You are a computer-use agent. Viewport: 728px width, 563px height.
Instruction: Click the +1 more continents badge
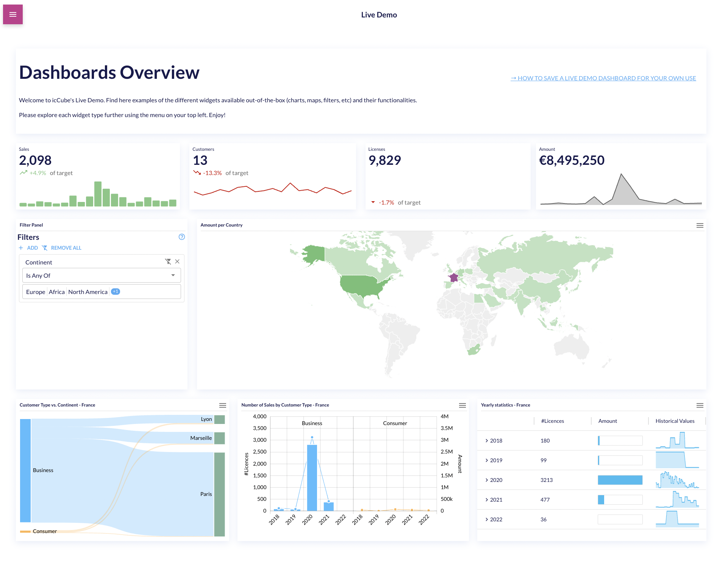pyautogui.click(x=116, y=292)
